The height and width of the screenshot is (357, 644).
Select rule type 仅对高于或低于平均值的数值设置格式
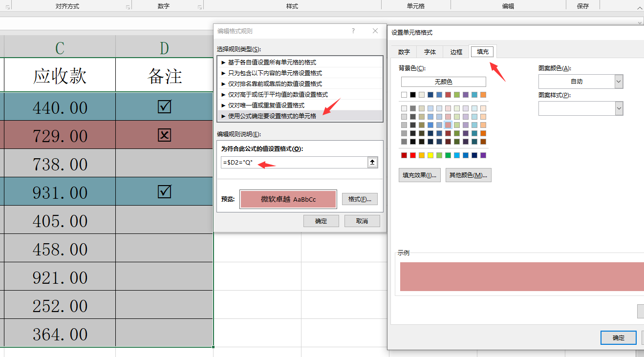(x=300, y=95)
